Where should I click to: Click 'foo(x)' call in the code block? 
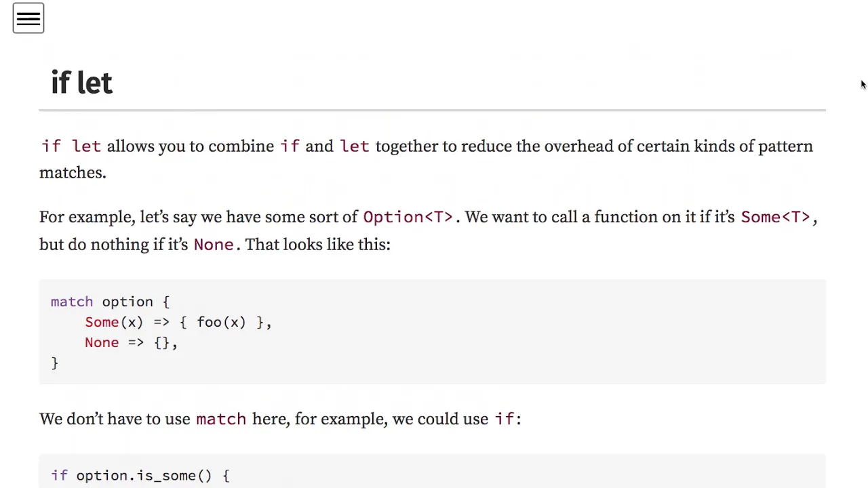click(221, 323)
